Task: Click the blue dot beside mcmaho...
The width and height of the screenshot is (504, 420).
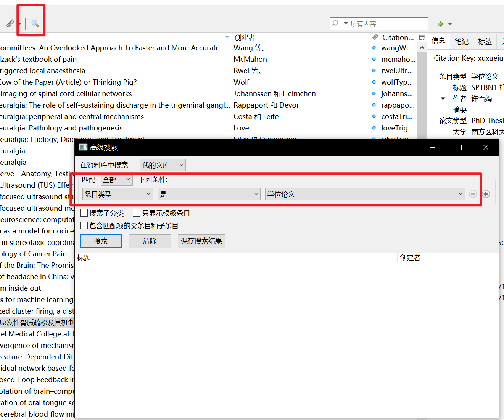Action: pos(374,59)
